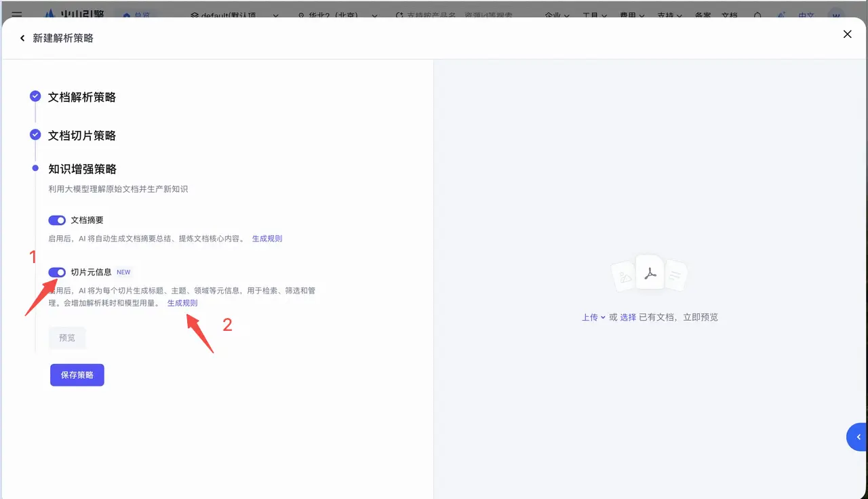
Task: Click the 利用大模型理解原始文档并生产新知识 description
Action: (118, 189)
